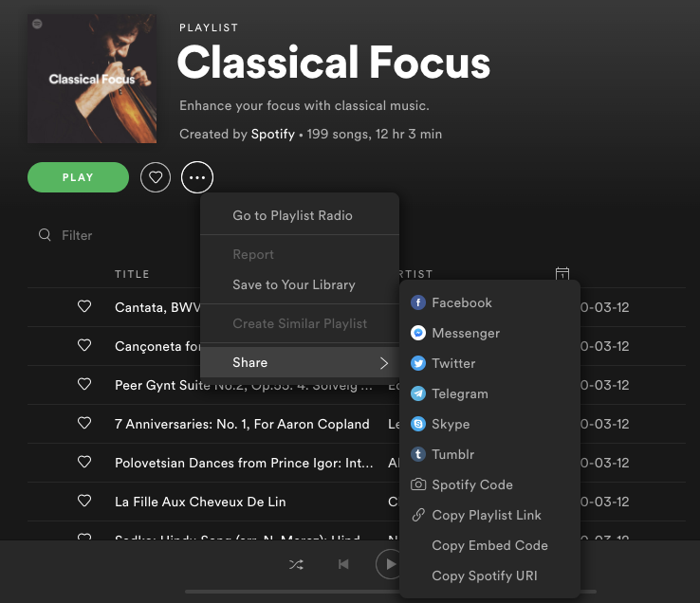Share to Tumblr using its icon

point(418,455)
